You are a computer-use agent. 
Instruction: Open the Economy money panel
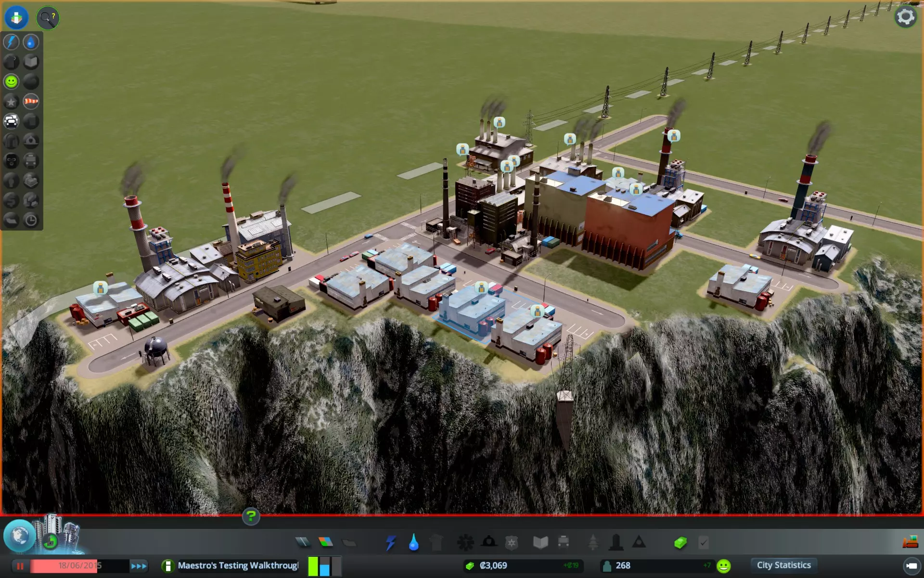[680, 543]
